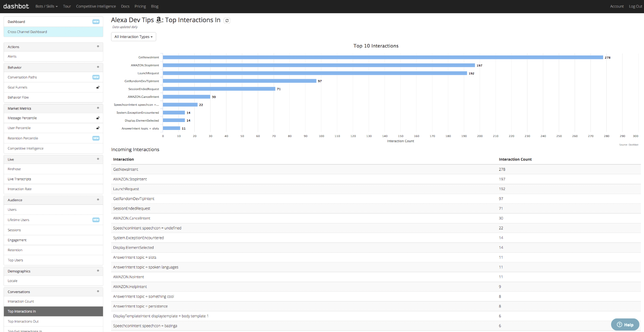Viewport: 644px width, 332px height.
Task: Click the NEW badge on Retention Percentile
Action: pyautogui.click(x=96, y=138)
